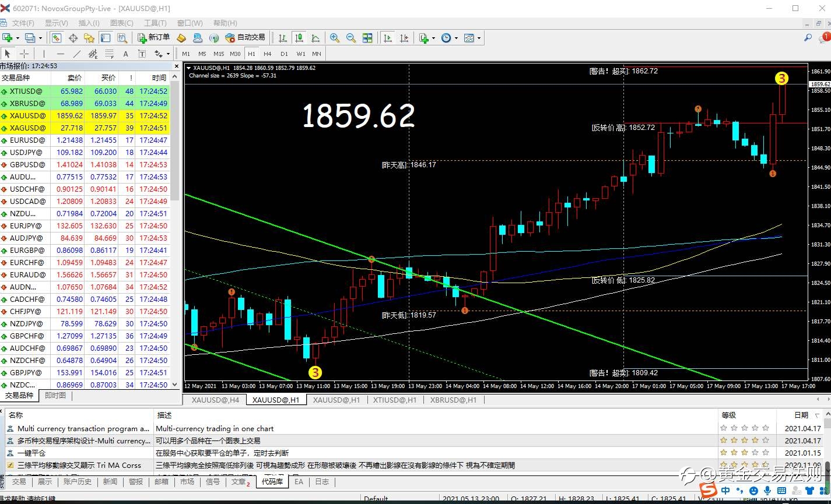Open the 新闻 terminal tab
831x504 pixels.
tap(110, 482)
